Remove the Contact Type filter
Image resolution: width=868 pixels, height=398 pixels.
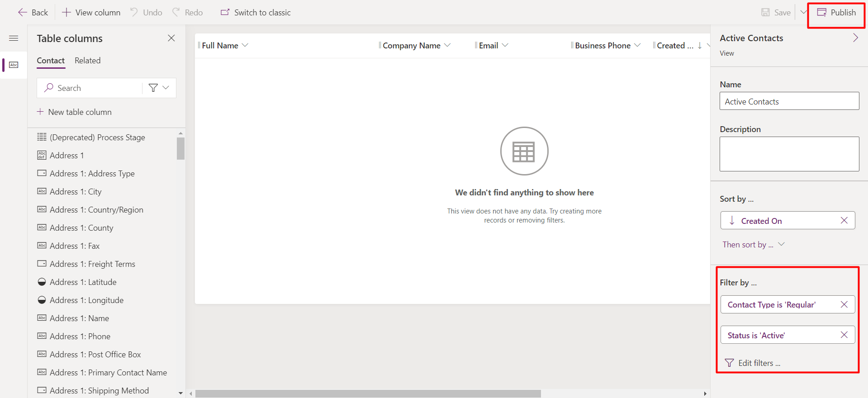844,304
